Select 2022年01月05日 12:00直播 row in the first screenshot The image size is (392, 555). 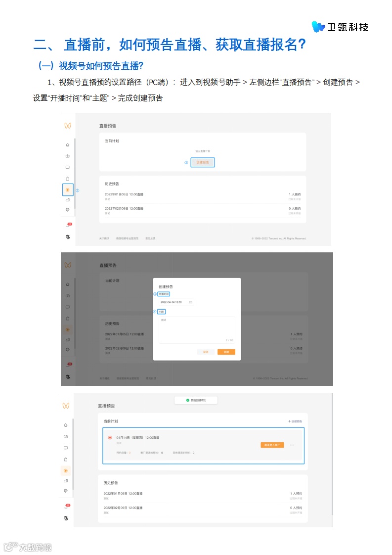click(x=203, y=196)
